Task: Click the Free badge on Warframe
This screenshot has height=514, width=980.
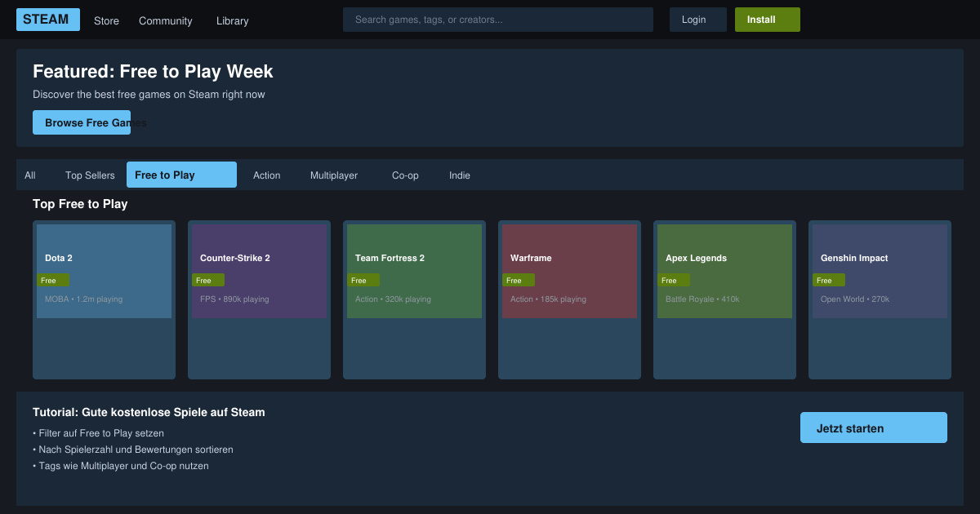Action: click(x=519, y=280)
